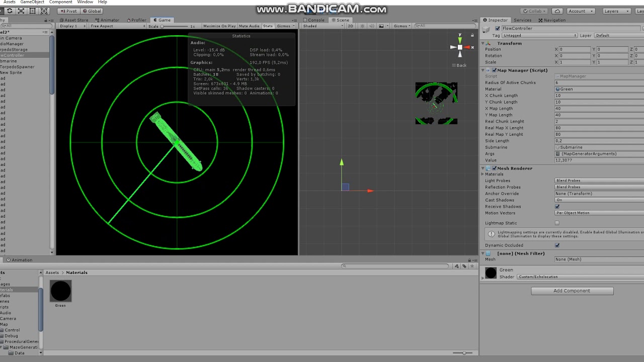Select the combined Transform tool icon

click(44, 11)
